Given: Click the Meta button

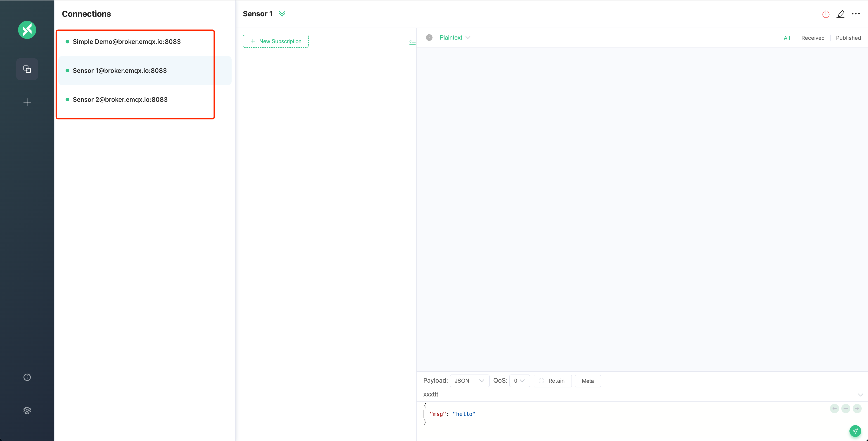Looking at the screenshot, I should (587, 381).
